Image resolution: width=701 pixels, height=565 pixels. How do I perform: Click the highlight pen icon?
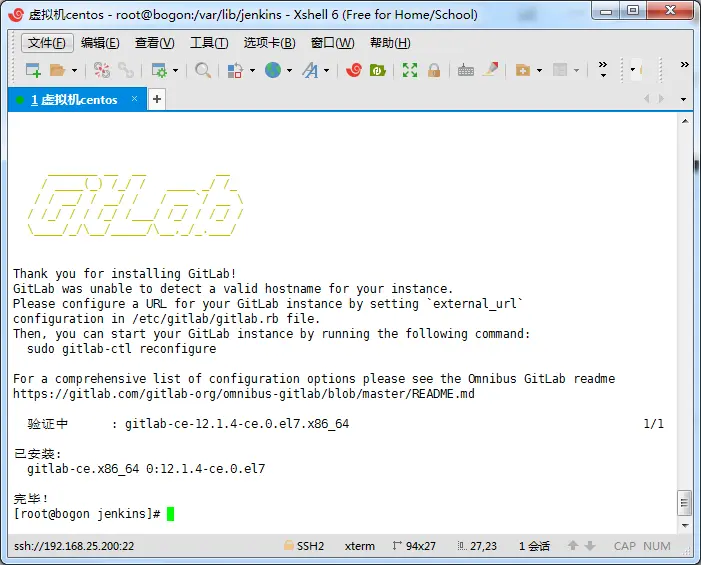(490, 70)
